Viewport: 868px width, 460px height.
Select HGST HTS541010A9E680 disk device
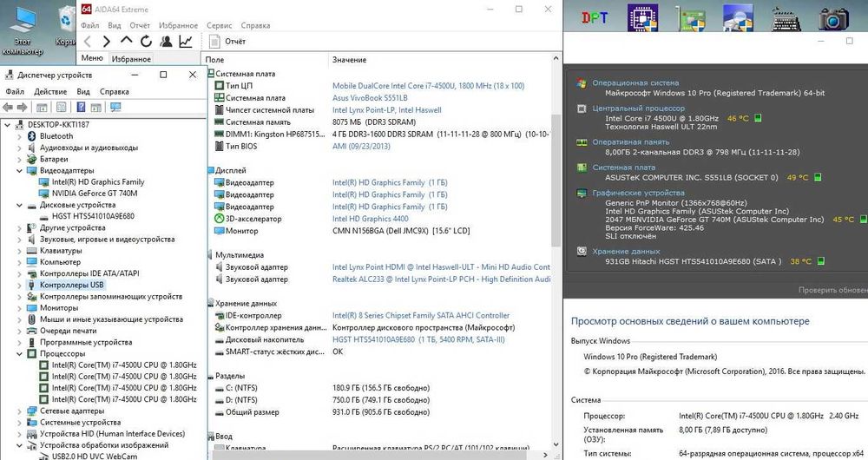point(93,216)
